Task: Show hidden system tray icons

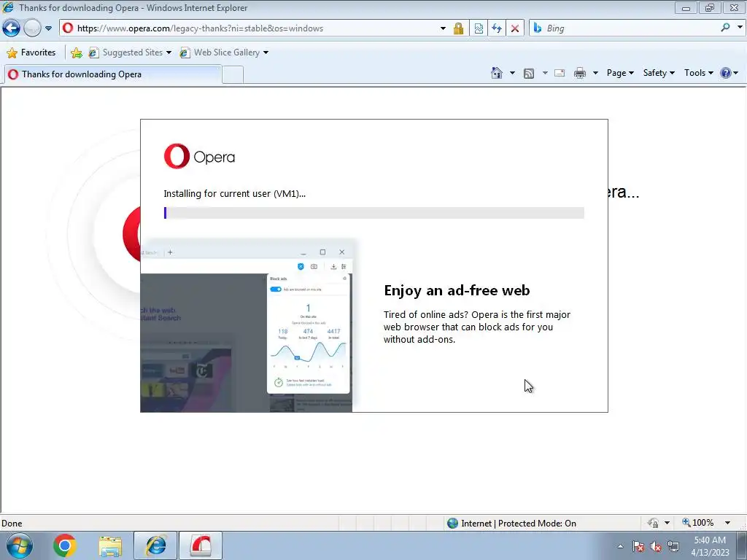Action: coord(620,546)
